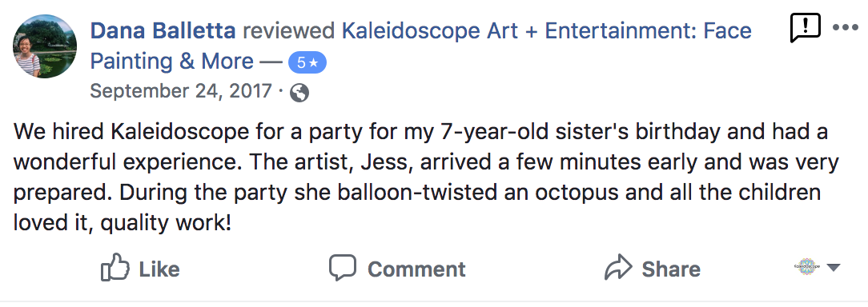Click the thumbs-up Like icon

pyautogui.click(x=115, y=269)
